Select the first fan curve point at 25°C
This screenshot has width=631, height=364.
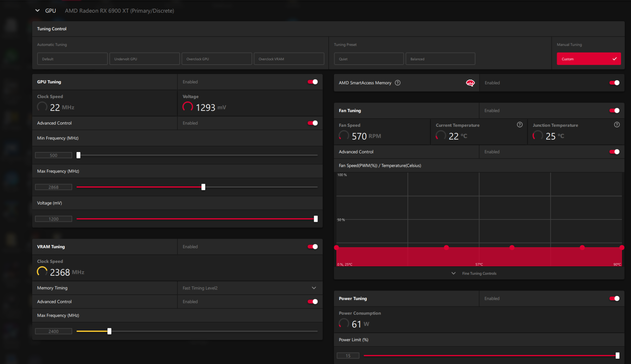click(336, 248)
